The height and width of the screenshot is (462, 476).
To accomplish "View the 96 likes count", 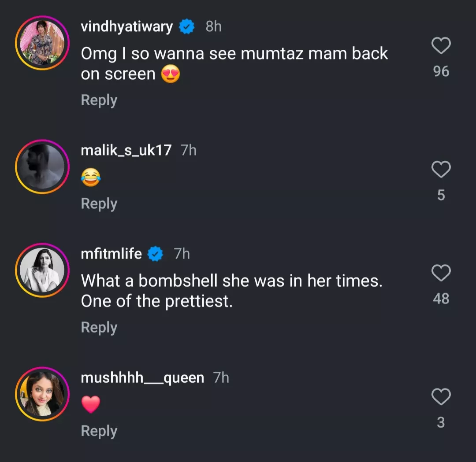I will [x=441, y=71].
